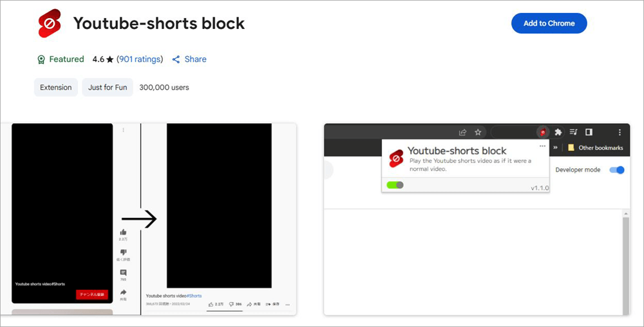
Task: Click the green Featured badge icon
Action: click(x=41, y=59)
